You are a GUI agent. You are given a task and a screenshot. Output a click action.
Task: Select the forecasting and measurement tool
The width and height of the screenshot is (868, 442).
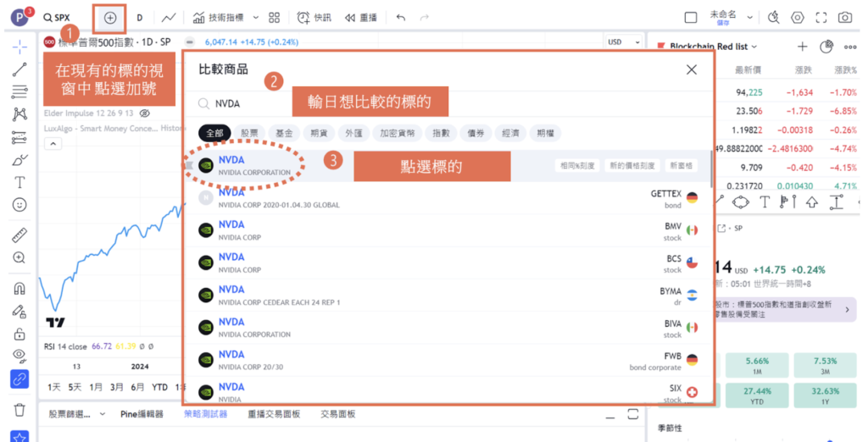point(19,137)
